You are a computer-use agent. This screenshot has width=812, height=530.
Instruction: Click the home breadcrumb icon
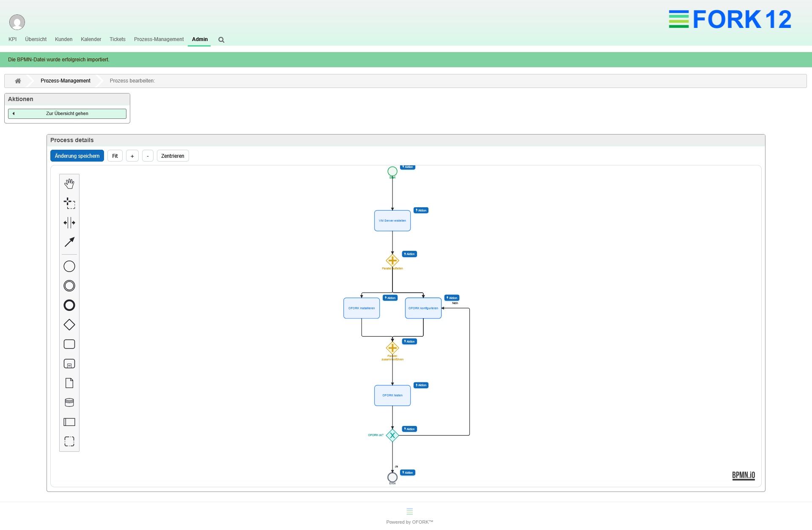point(18,80)
